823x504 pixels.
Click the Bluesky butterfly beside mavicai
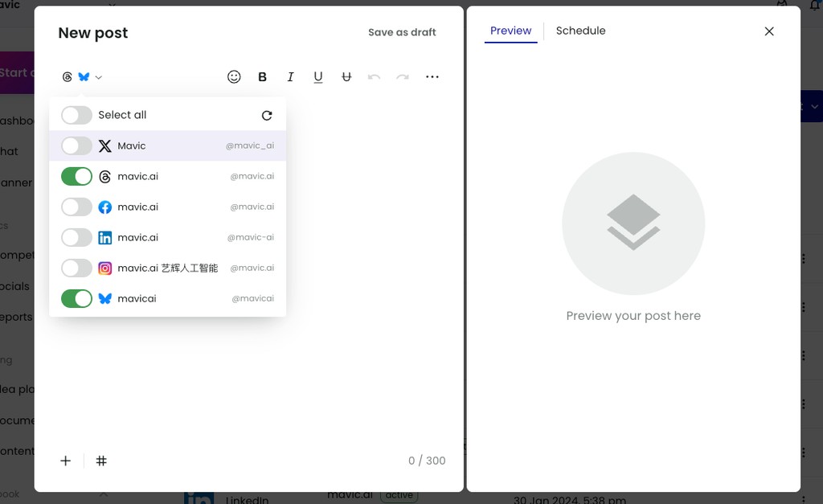point(105,299)
